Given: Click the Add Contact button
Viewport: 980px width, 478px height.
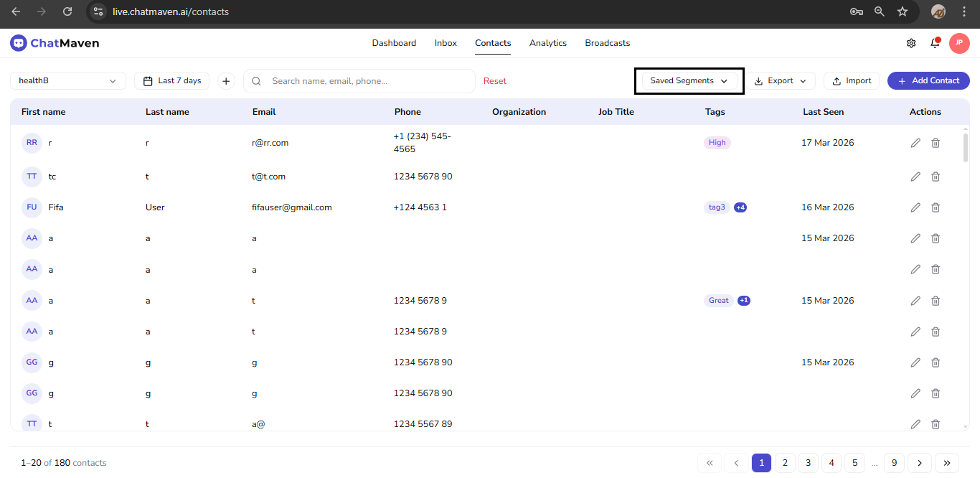Looking at the screenshot, I should click(x=928, y=80).
